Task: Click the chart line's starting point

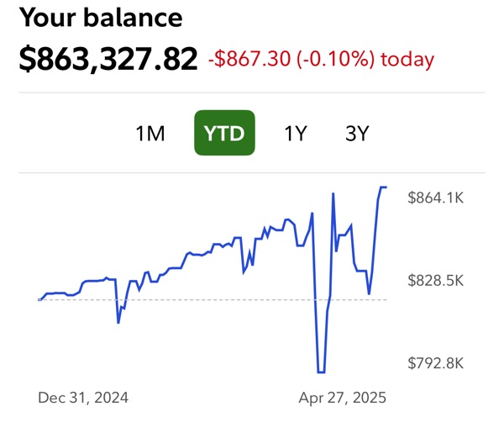Action: (39, 299)
